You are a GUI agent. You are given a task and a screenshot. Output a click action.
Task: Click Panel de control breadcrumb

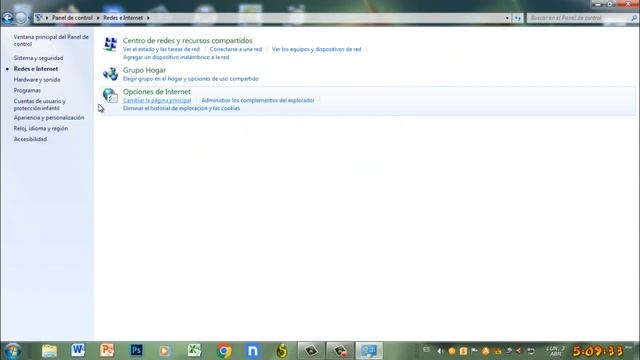[72, 18]
